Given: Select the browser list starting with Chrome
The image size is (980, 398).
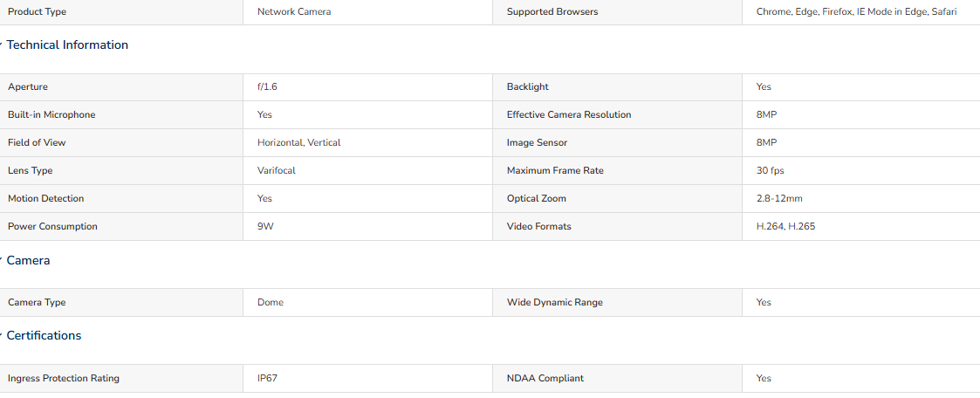Looking at the screenshot, I should pyautogui.click(x=856, y=12).
